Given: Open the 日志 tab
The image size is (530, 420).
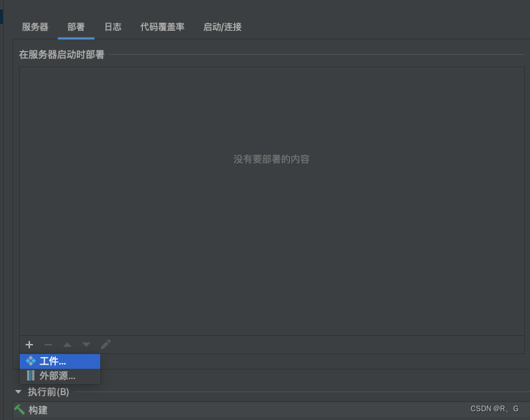Looking at the screenshot, I should 113,27.
